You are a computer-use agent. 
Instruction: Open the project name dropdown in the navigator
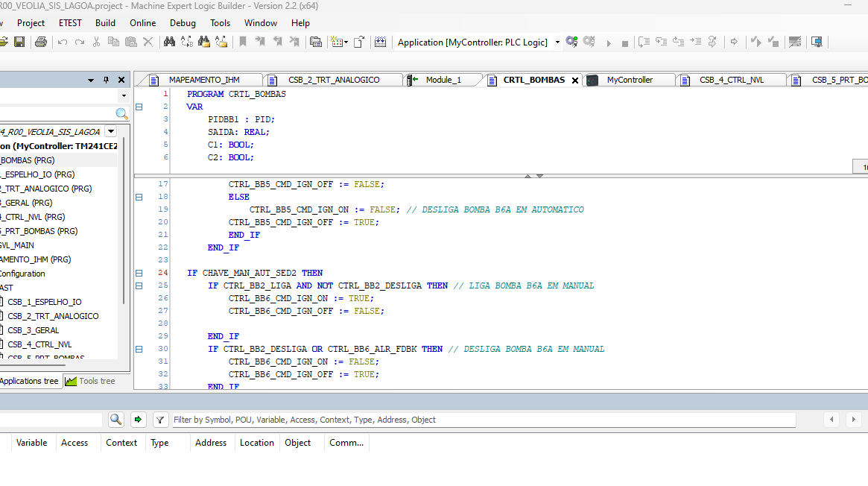[x=111, y=131]
